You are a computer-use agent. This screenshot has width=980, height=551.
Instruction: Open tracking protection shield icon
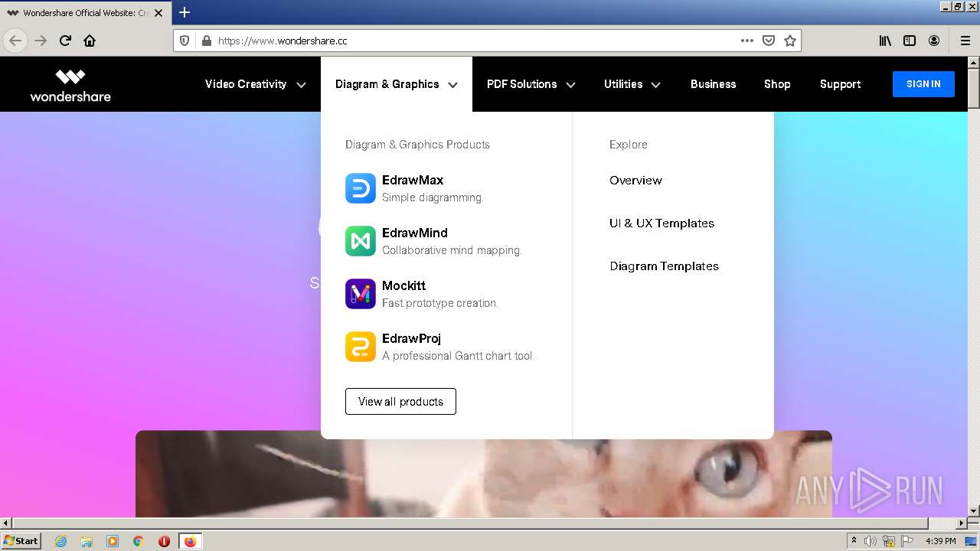185,41
